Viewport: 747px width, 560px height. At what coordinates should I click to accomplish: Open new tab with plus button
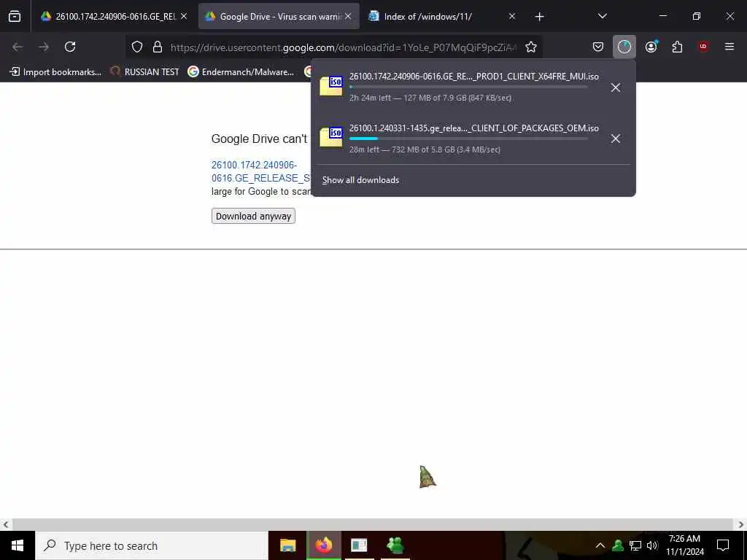(x=539, y=17)
